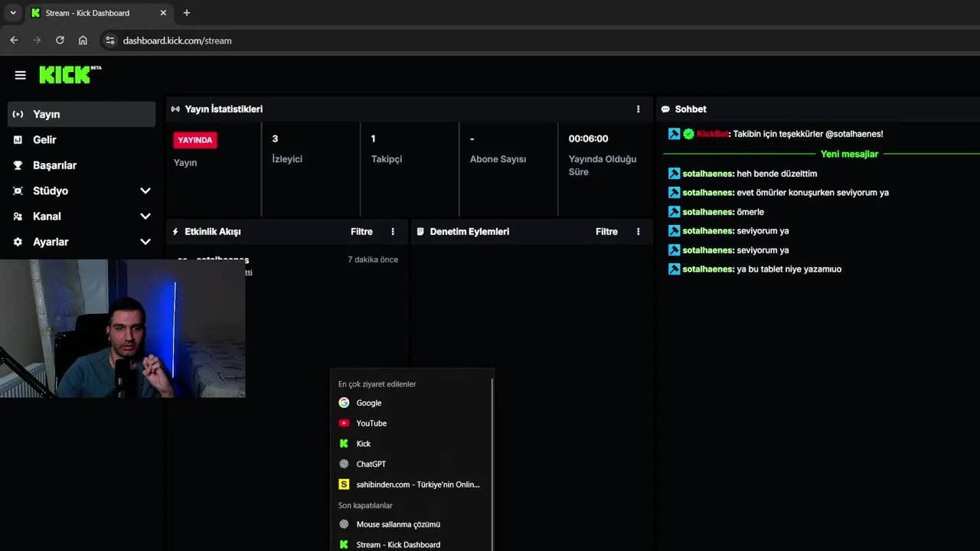
Task: Select the Gelir sidebar menu item
Action: (82, 139)
